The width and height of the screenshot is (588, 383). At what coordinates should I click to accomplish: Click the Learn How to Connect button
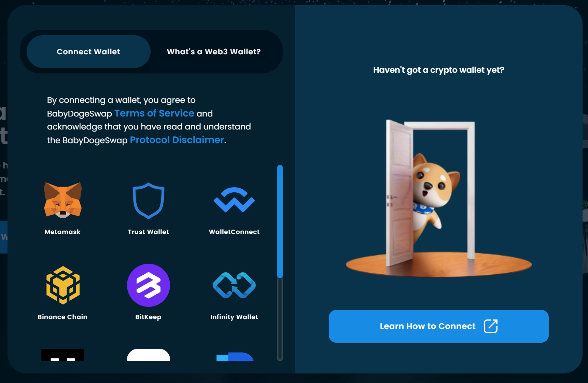tap(439, 326)
